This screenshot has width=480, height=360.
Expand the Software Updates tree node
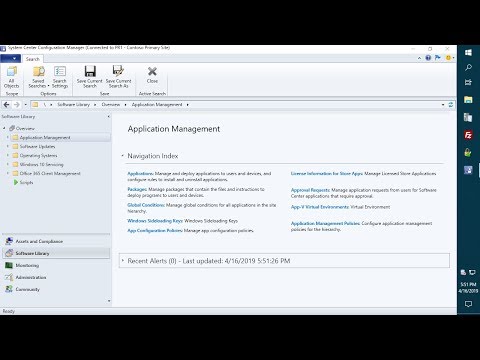click(x=8, y=146)
